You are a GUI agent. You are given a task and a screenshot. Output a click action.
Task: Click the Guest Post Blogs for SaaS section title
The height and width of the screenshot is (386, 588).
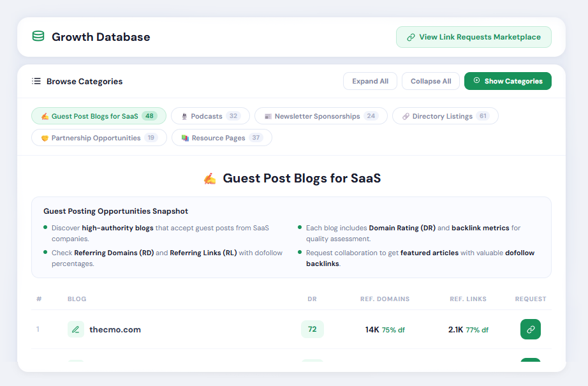302,178
